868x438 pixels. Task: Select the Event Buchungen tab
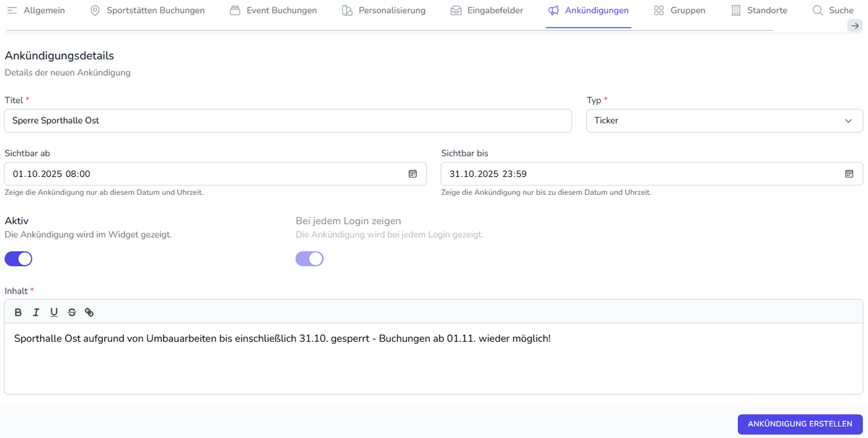(273, 11)
